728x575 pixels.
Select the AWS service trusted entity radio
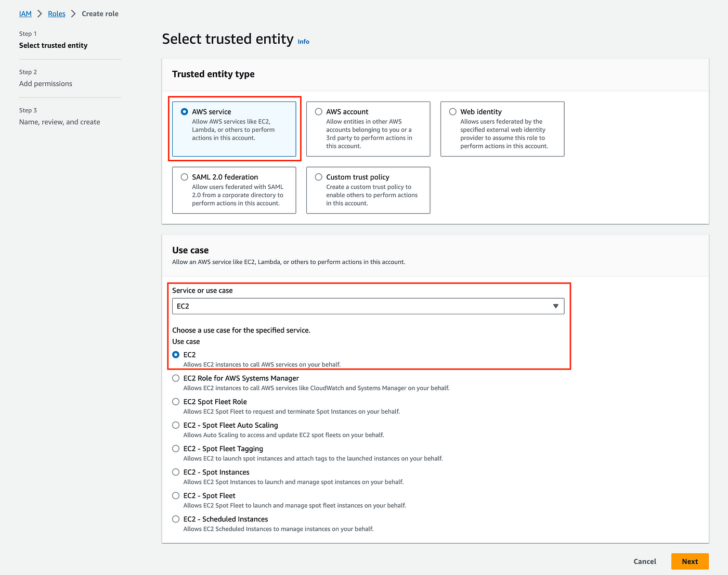[184, 111]
